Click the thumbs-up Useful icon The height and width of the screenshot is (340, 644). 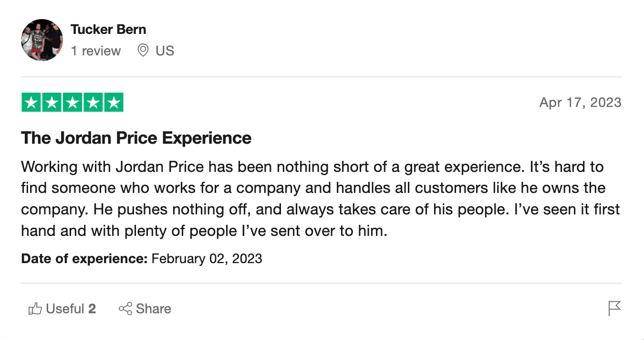pyautogui.click(x=35, y=309)
